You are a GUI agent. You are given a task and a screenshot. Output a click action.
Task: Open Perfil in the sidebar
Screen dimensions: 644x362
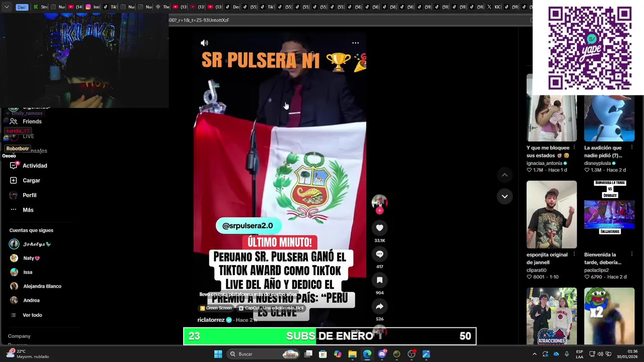pos(24,195)
